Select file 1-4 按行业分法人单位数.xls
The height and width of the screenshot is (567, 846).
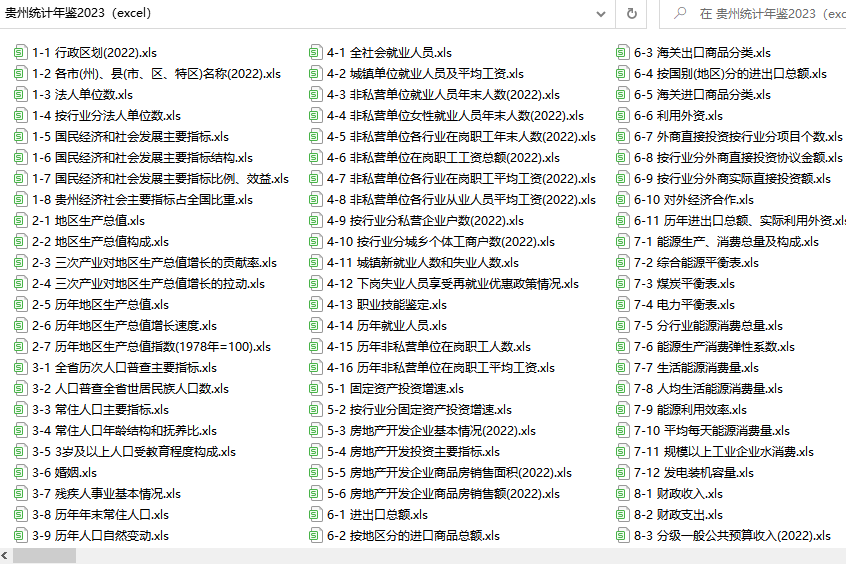pos(98,115)
